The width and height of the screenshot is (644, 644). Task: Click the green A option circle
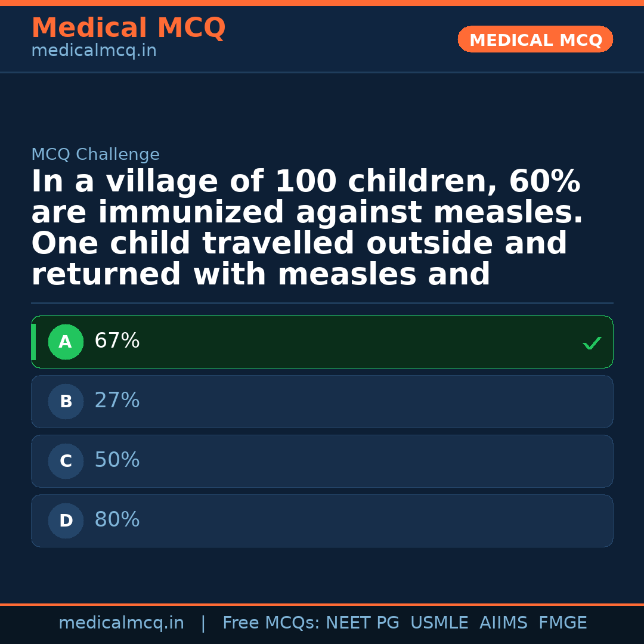[66, 342]
